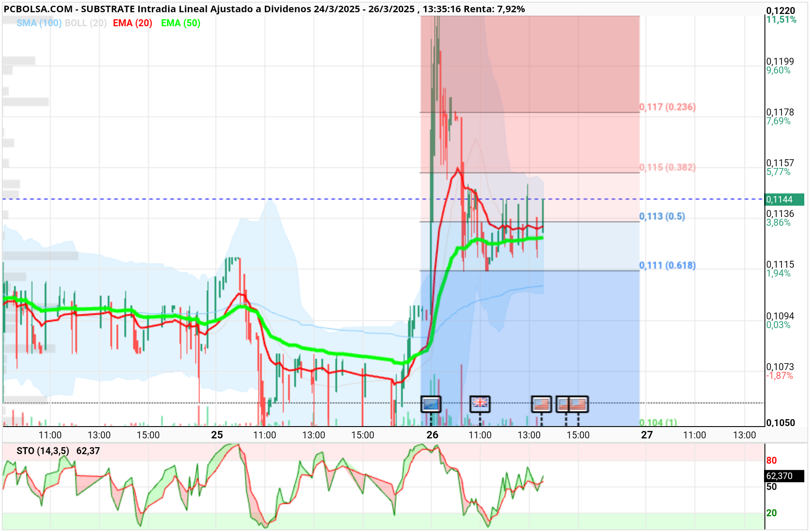Click percentage label 0,03%

pyautogui.click(x=778, y=325)
